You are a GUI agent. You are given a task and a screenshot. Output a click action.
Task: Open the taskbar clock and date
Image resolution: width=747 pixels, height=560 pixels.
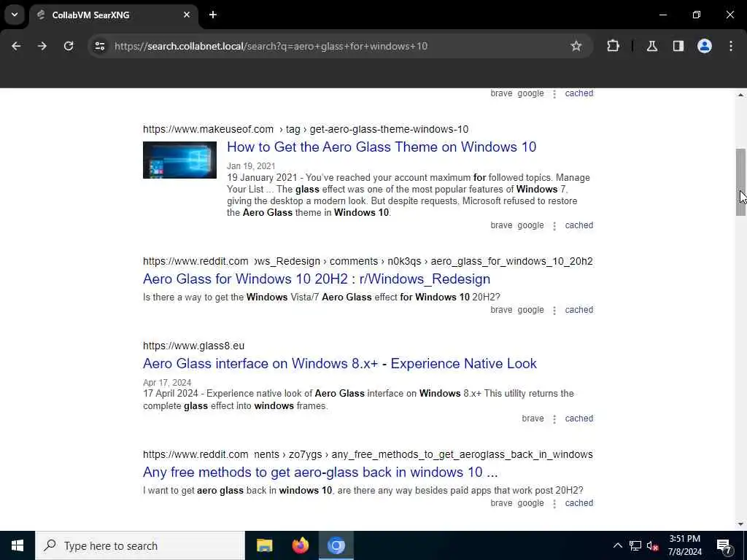684,545
